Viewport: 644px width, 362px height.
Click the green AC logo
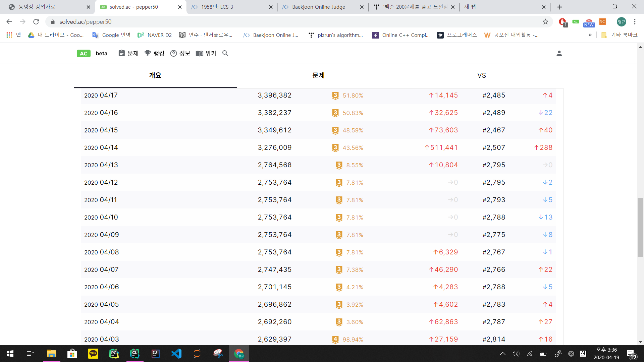pyautogui.click(x=84, y=53)
